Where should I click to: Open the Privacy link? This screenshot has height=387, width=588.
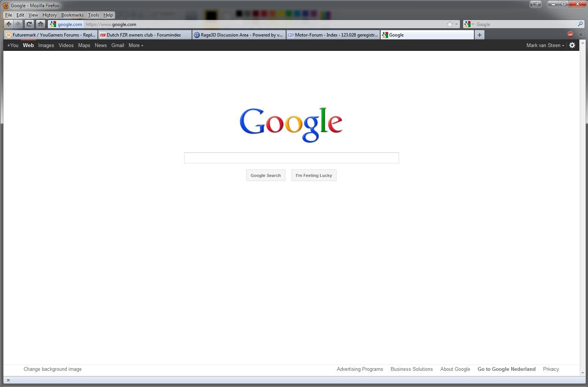click(551, 369)
